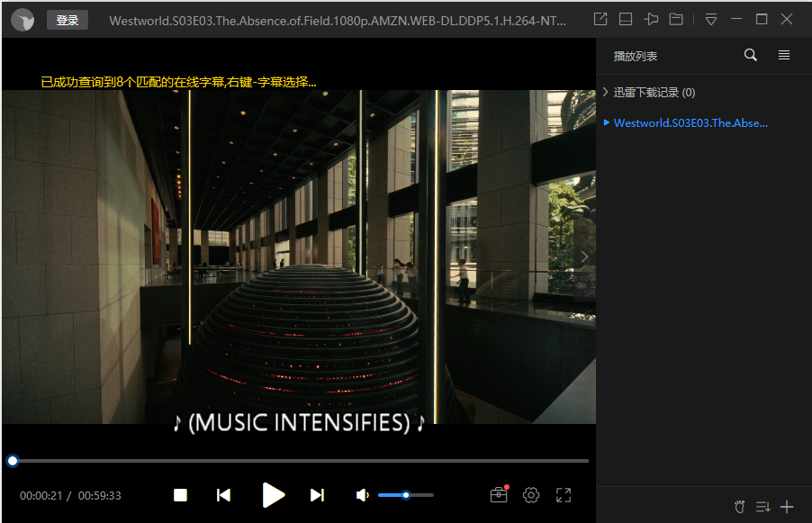Viewport: 812px width, 523px height.
Task: Mute audio via the speaker icon
Action: pos(362,495)
